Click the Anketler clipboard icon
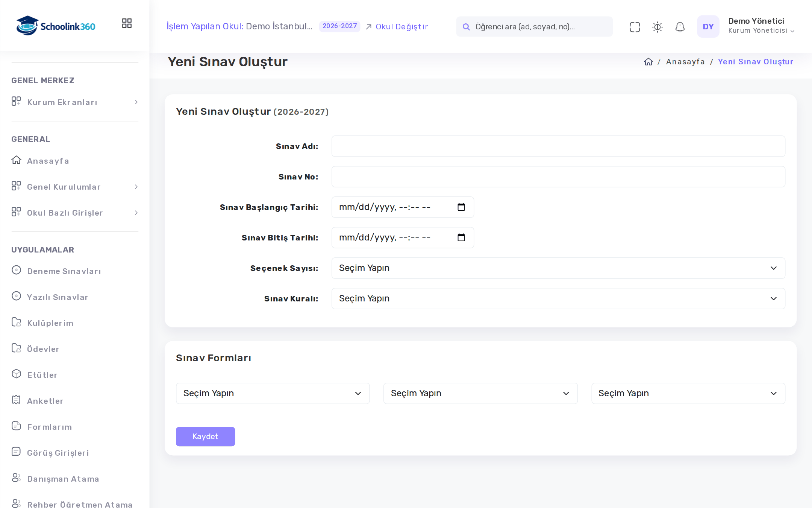Image resolution: width=812 pixels, height=508 pixels. pyautogui.click(x=16, y=400)
